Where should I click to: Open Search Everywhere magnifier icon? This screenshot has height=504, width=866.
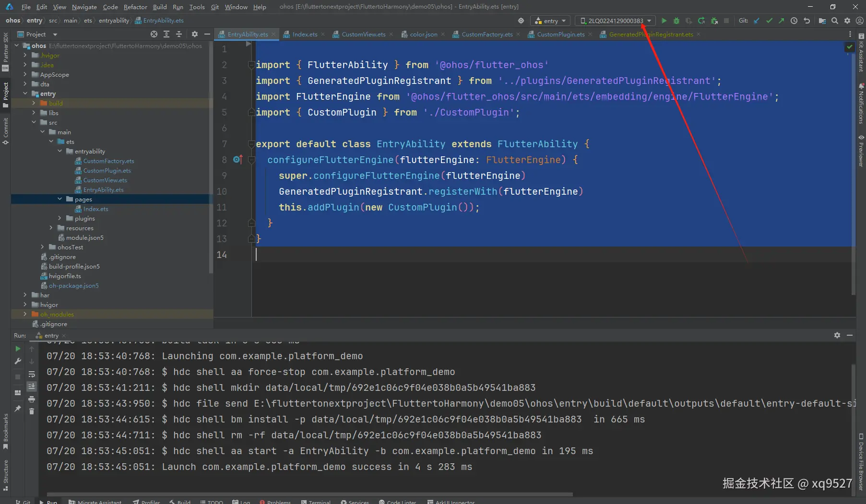[x=835, y=21]
